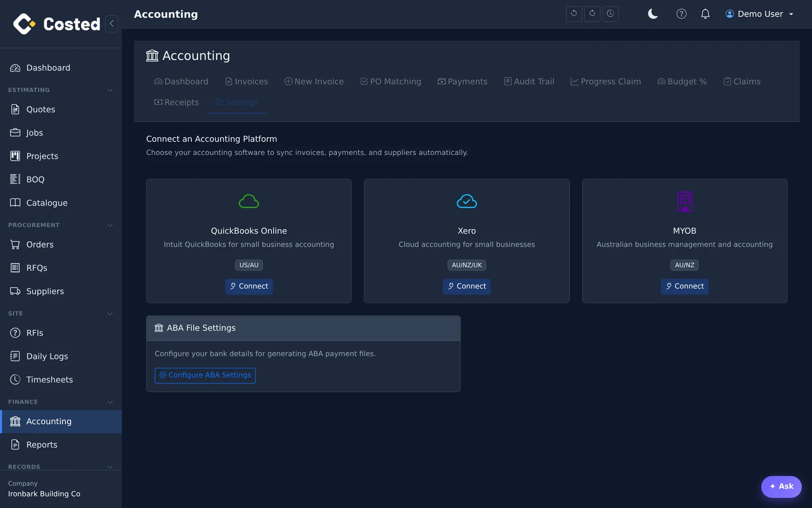This screenshot has height=508, width=812.
Task: Click the ABA File Settings header
Action: click(x=303, y=328)
